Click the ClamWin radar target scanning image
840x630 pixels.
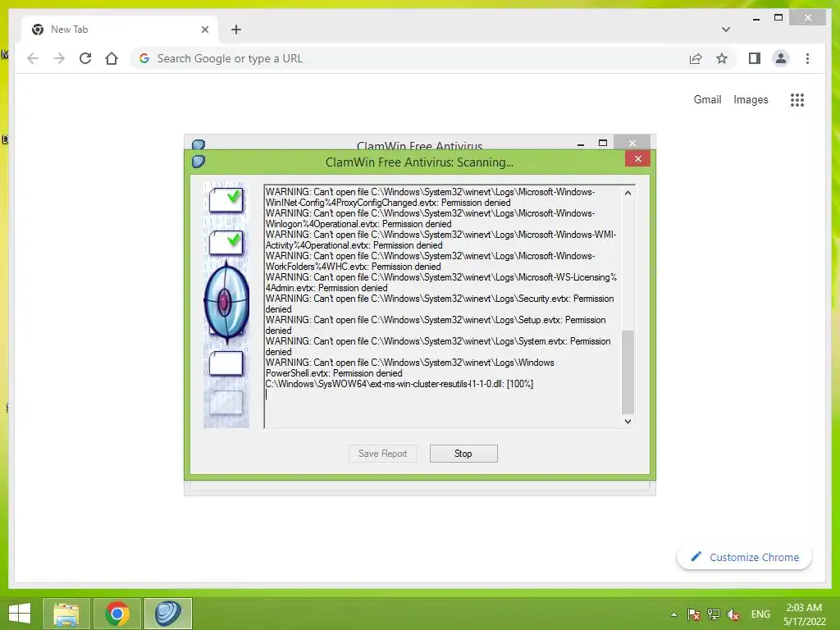click(226, 302)
